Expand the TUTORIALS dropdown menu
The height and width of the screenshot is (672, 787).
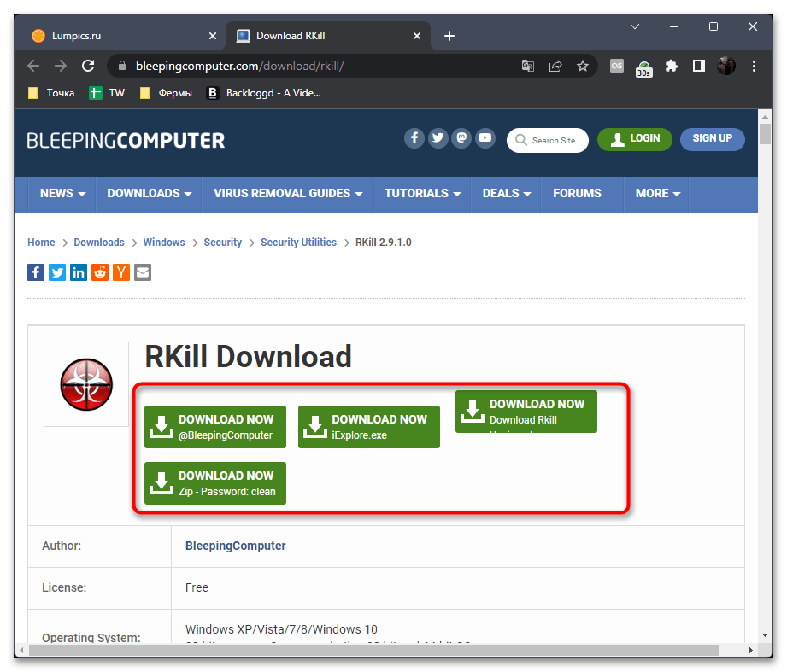(423, 194)
